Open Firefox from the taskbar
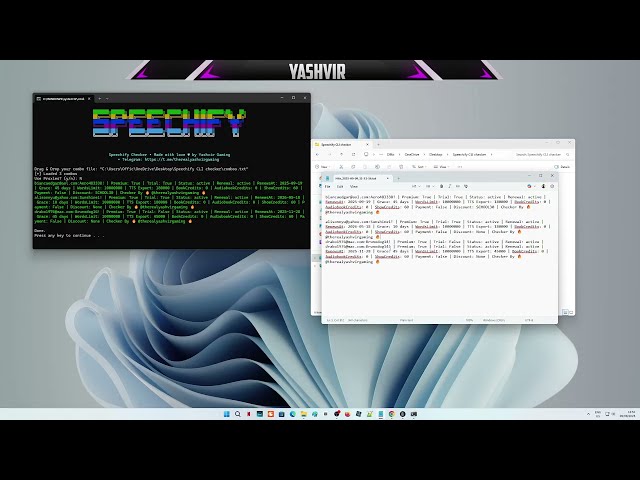Image resolution: width=640 pixels, height=480 pixels. coord(348,414)
